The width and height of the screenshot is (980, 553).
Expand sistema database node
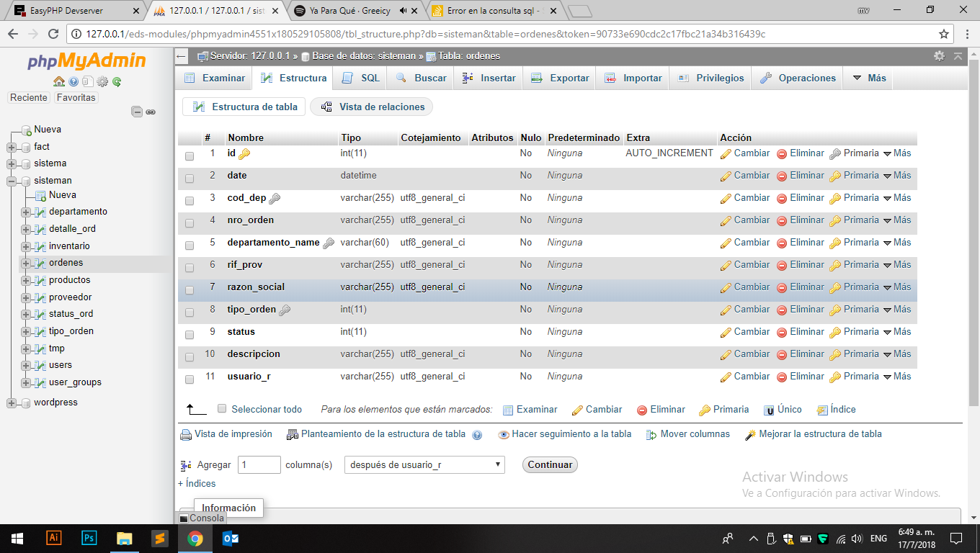12,163
